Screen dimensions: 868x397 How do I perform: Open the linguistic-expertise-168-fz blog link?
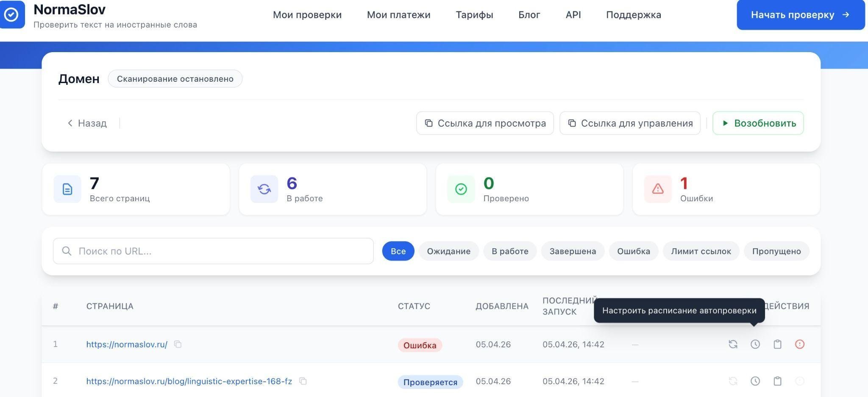(x=189, y=381)
